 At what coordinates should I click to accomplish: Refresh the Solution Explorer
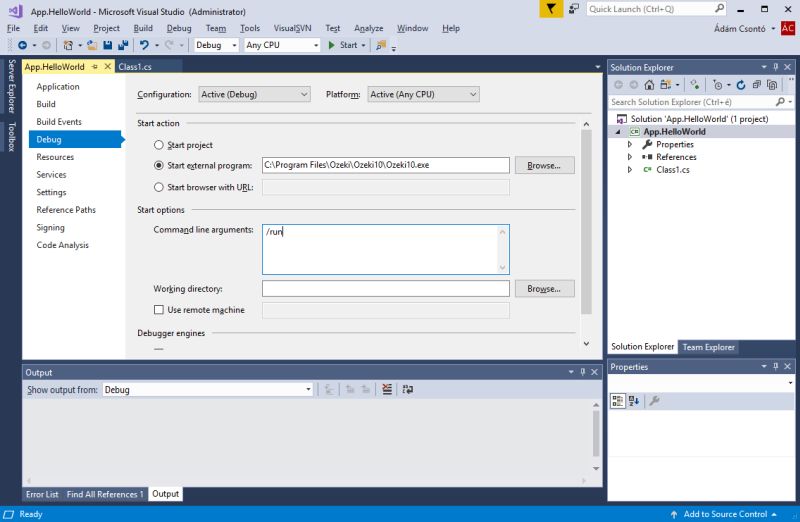pyautogui.click(x=741, y=85)
